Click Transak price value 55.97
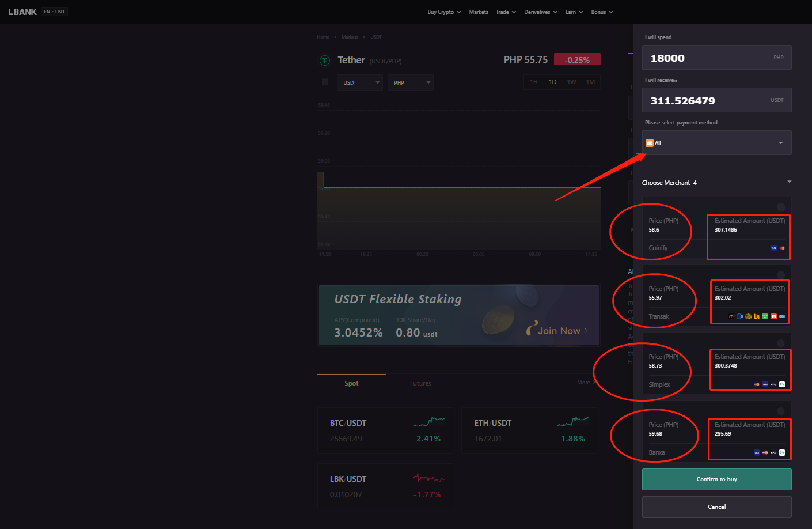Viewport: 812px width, 529px height. click(x=655, y=298)
